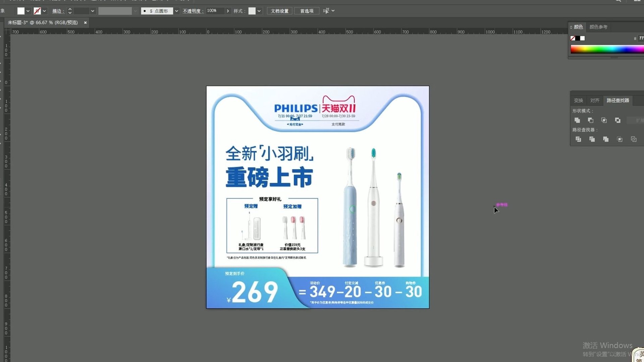The image size is (644, 362).
Task: Select the 路径查找器 pathfinder tab
Action: (618, 101)
